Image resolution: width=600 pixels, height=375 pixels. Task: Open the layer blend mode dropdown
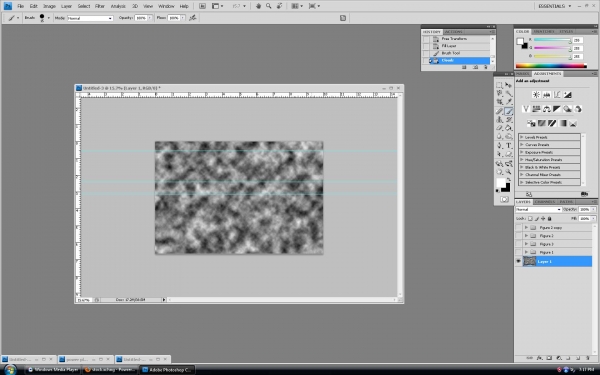point(538,209)
